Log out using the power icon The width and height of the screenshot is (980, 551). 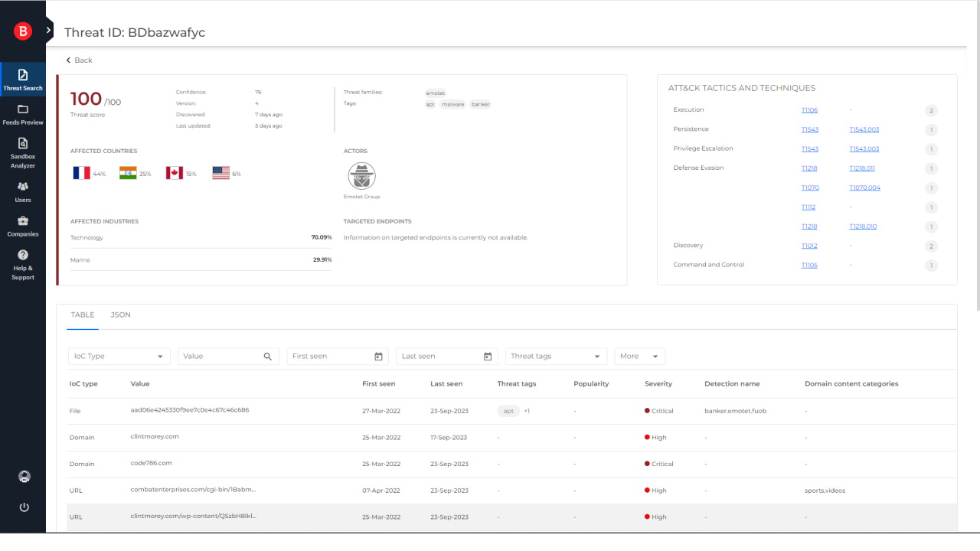tap(24, 507)
